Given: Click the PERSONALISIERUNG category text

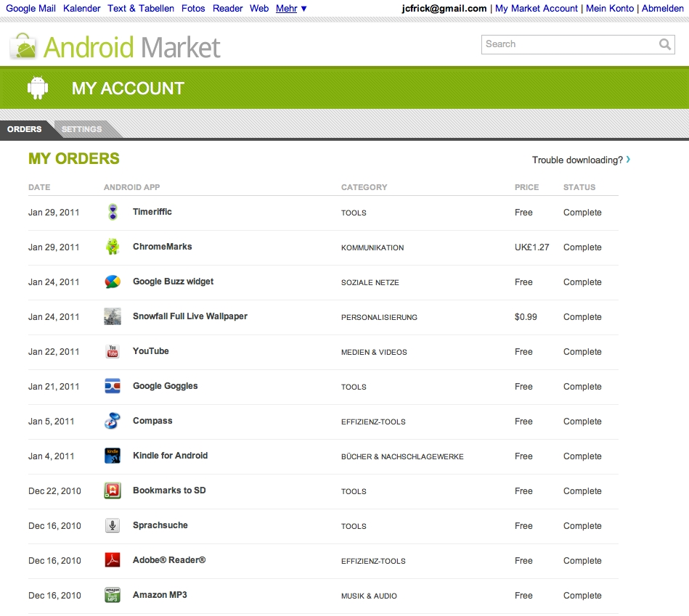Looking at the screenshot, I should [x=379, y=317].
